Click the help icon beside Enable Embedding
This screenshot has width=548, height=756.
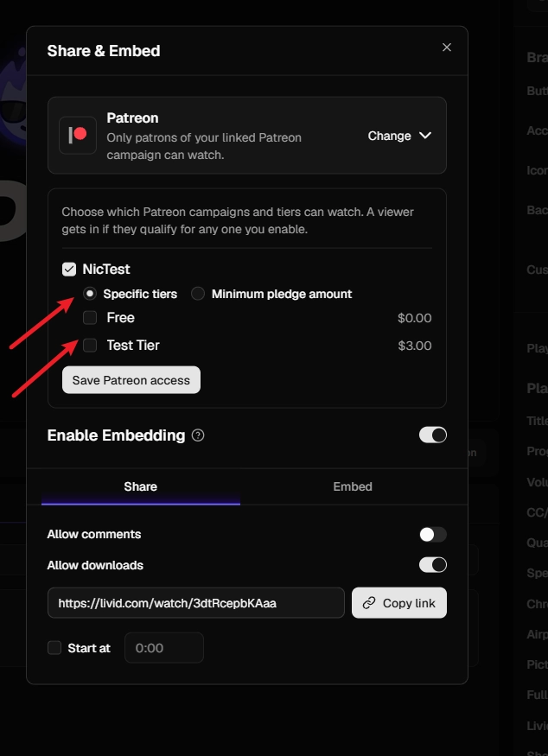pos(198,435)
